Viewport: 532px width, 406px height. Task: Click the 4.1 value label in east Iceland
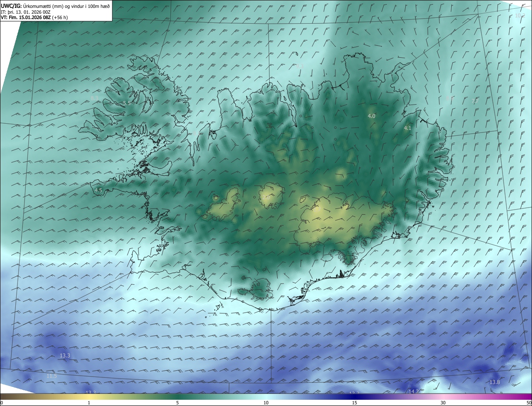(408, 128)
